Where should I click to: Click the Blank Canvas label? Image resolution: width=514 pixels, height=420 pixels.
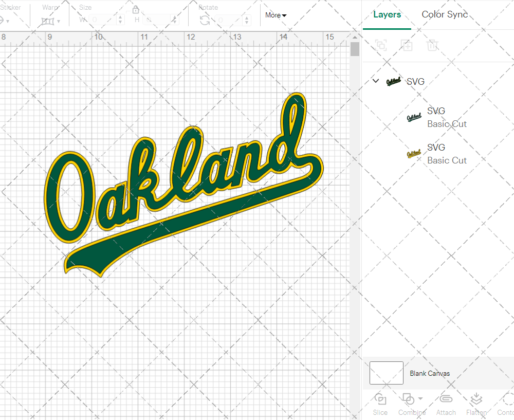[x=429, y=373]
